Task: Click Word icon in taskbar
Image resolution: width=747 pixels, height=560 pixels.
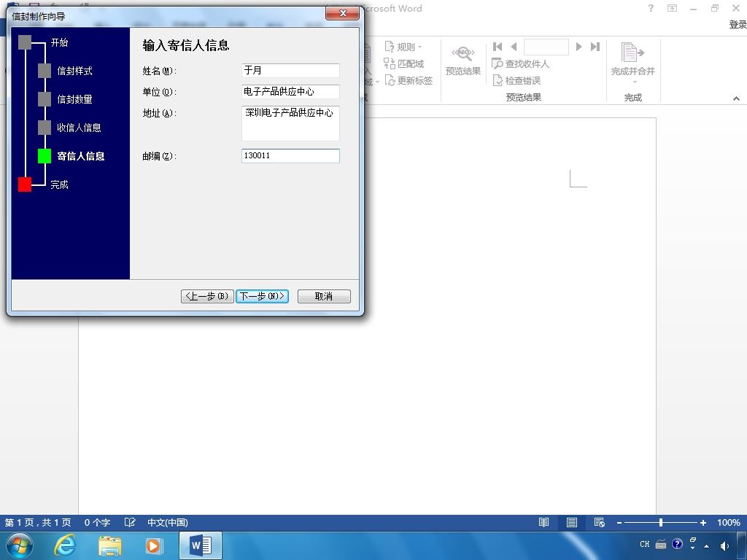Action: pyautogui.click(x=201, y=545)
